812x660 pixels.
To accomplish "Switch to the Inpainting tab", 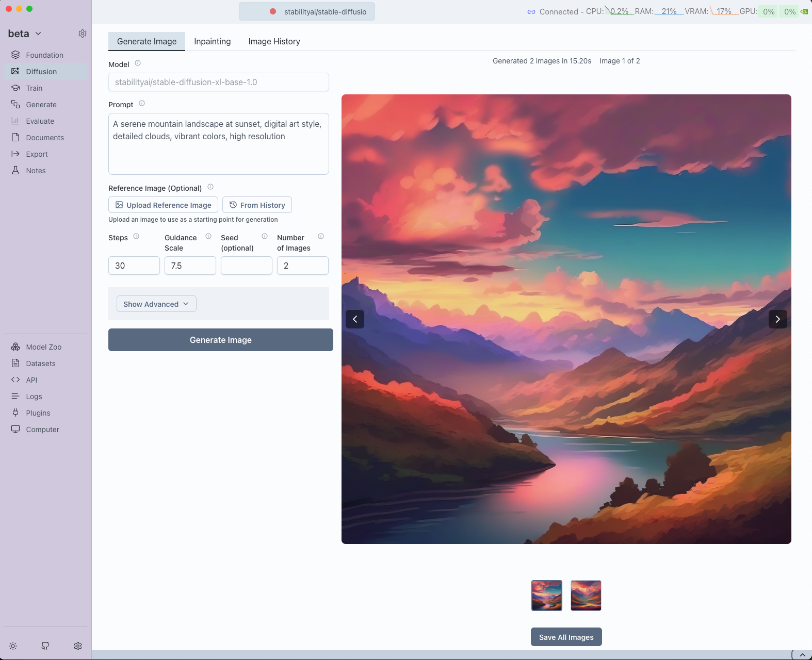I will point(212,41).
